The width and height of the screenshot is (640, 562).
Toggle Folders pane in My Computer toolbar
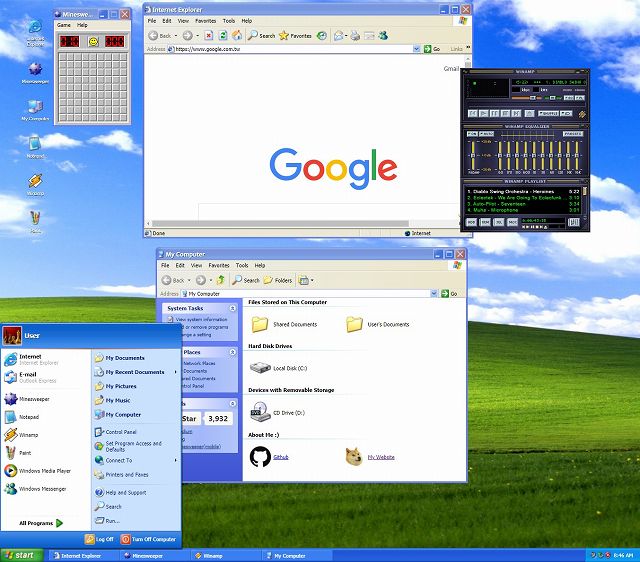[278, 280]
